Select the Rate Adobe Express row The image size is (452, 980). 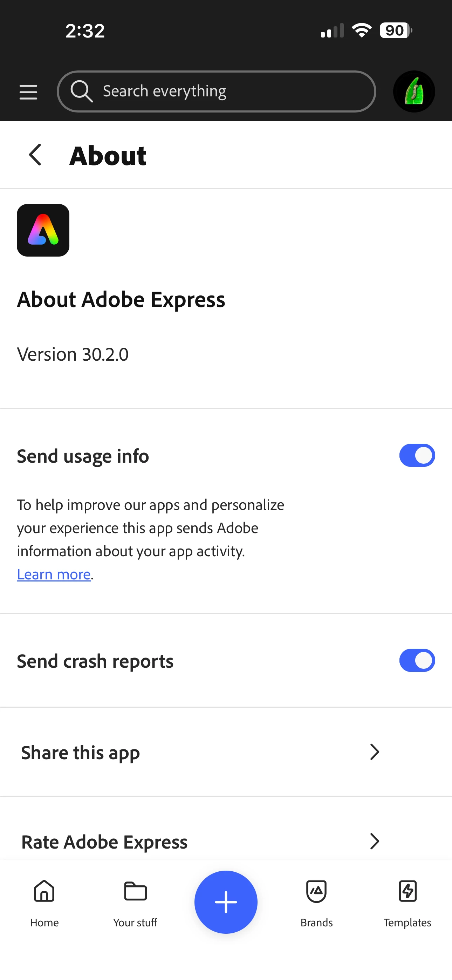226,842
